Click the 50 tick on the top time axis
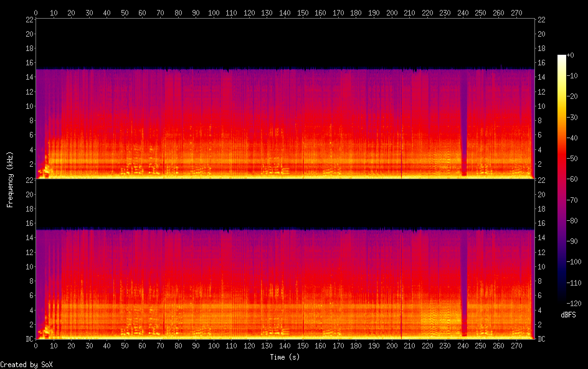 pos(125,12)
